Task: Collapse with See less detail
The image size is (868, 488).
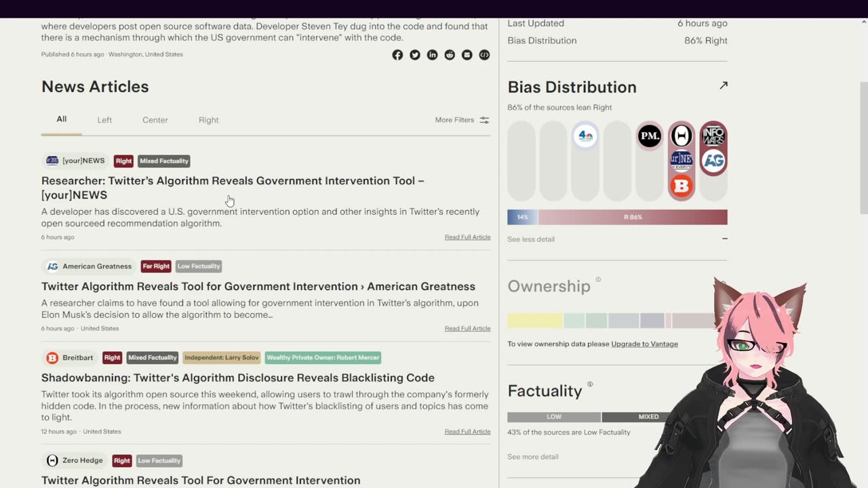Action: point(531,239)
